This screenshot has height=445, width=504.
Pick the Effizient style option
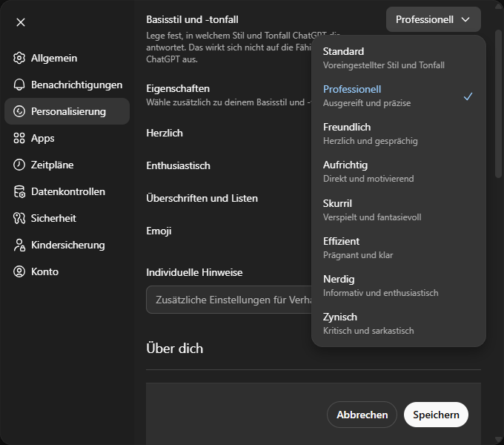(x=399, y=248)
